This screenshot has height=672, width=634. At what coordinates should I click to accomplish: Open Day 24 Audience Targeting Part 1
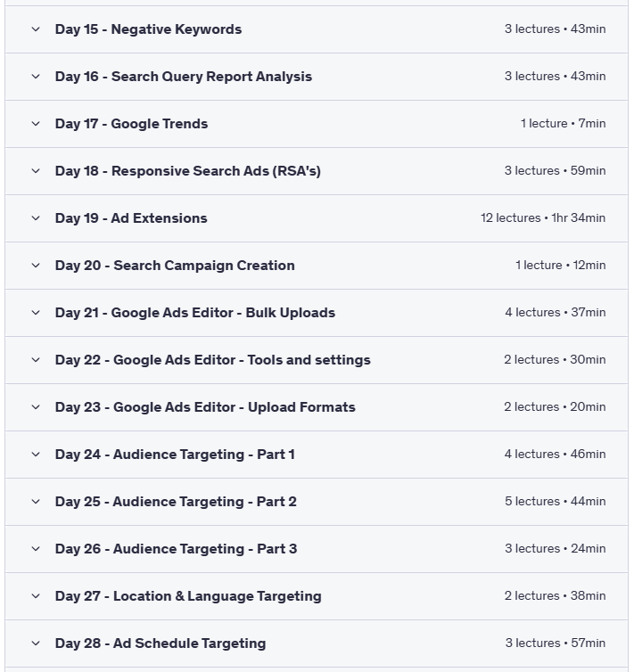coord(175,455)
